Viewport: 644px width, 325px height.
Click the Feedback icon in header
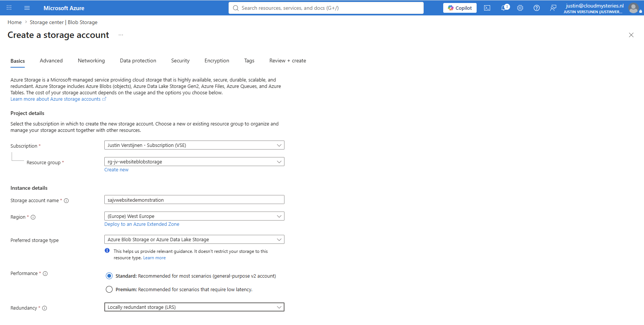(553, 8)
